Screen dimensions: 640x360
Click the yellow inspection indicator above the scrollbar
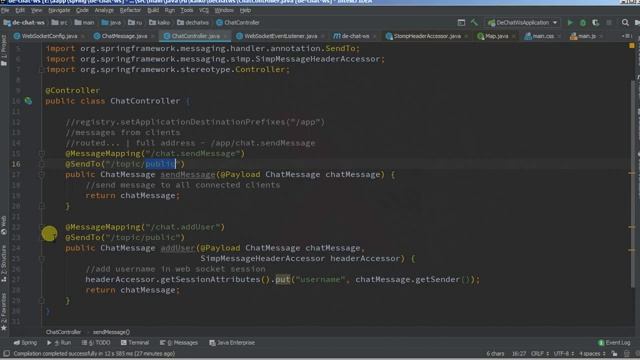[x=632, y=46]
